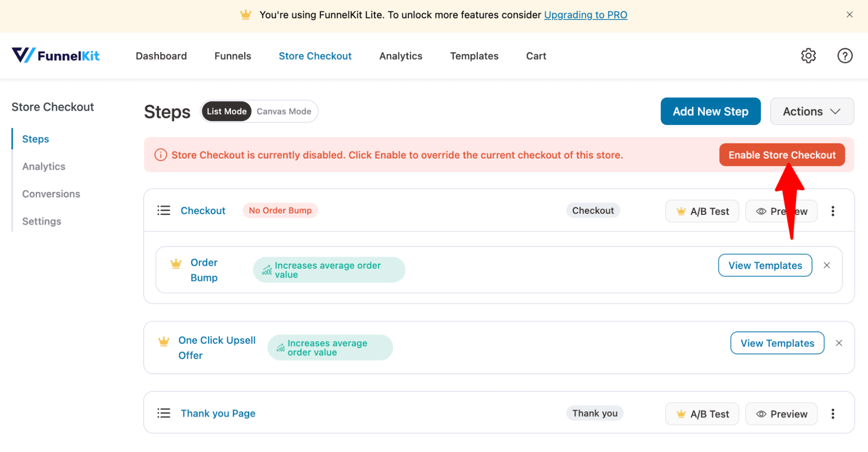Open the One Click Upsell Offer link
Screen dimensions: 868x452
tap(217, 348)
